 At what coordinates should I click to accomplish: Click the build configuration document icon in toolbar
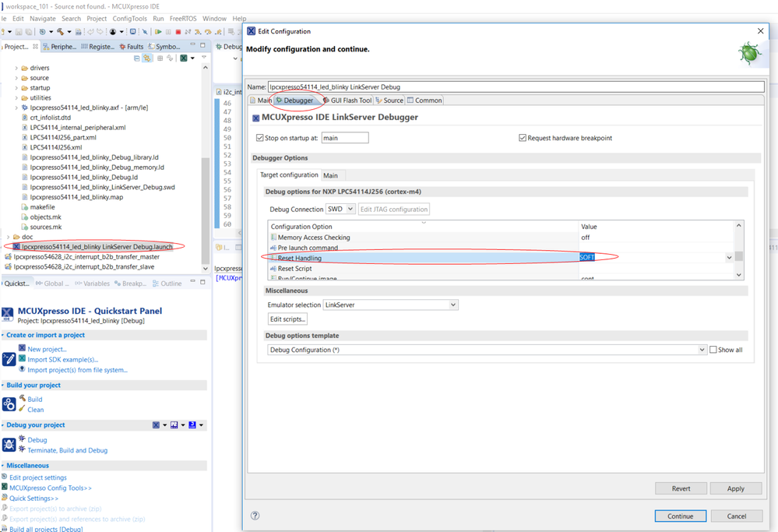[x=78, y=32]
